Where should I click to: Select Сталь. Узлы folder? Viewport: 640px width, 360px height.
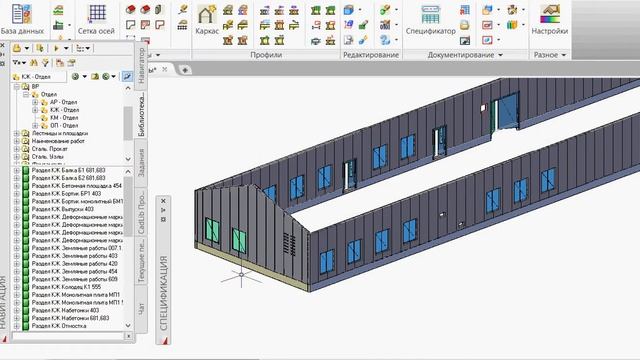[x=47, y=156]
